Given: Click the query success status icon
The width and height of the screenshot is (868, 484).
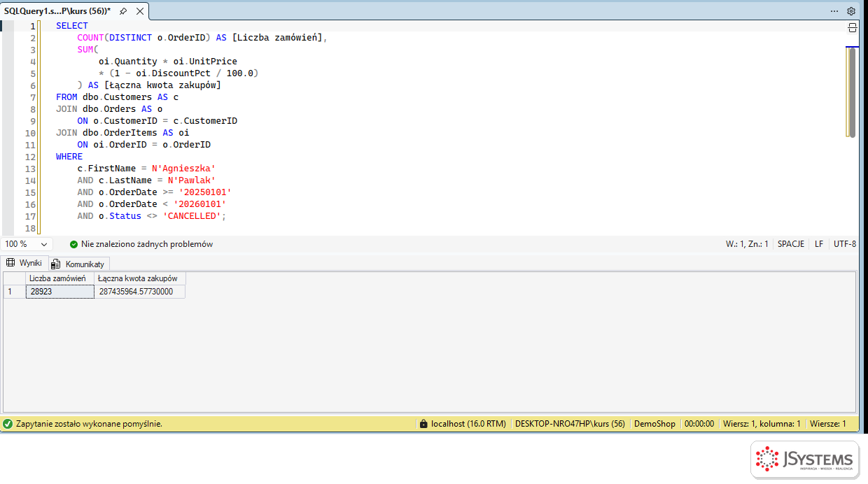Looking at the screenshot, I should point(8,424).
